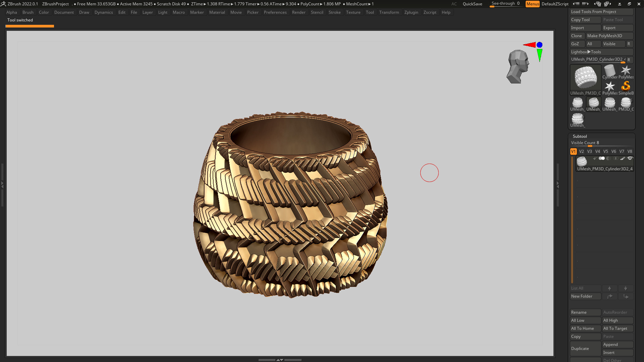Select the highlighted second UMesh tool thumbnail

(x=593, y=104)
